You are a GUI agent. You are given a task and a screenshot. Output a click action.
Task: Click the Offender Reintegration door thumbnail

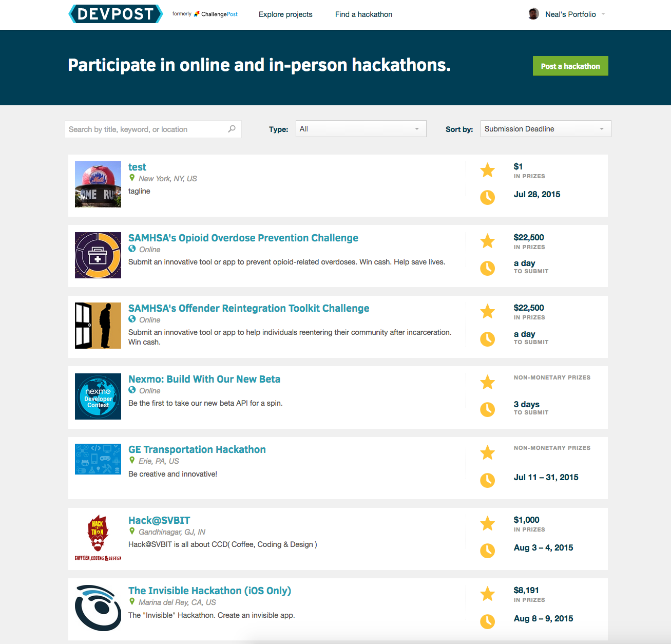[x=98, y=326]
